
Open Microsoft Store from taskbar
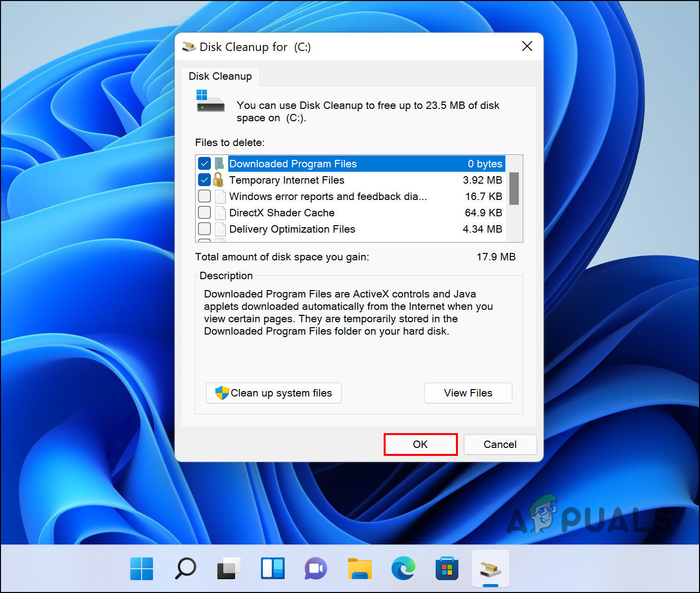[447, 568]
